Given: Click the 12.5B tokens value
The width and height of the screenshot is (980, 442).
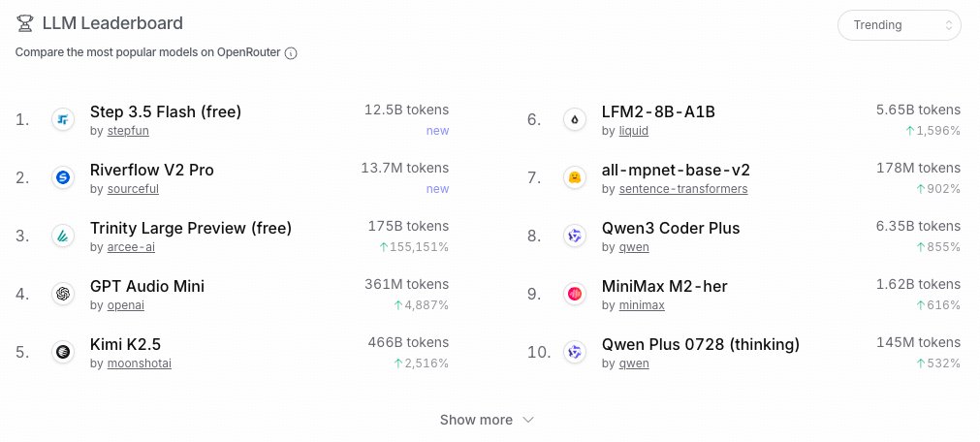Looking at the screenshot, I should coord(407,110).
